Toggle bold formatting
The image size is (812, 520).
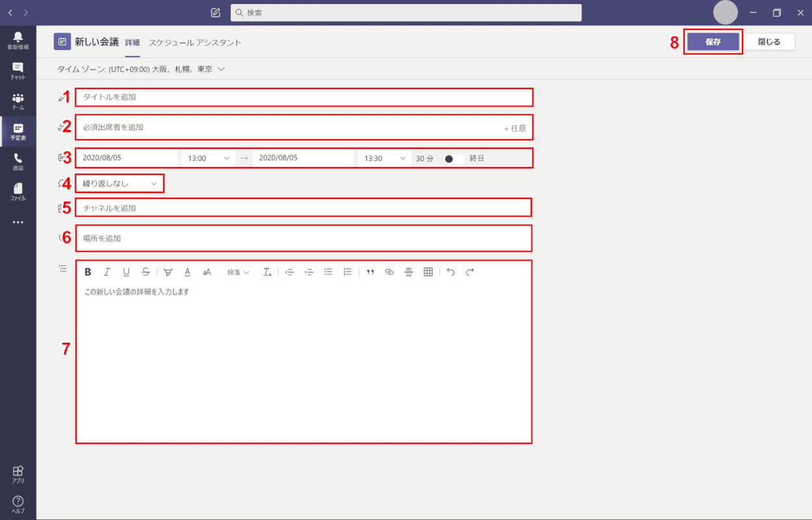88,272
